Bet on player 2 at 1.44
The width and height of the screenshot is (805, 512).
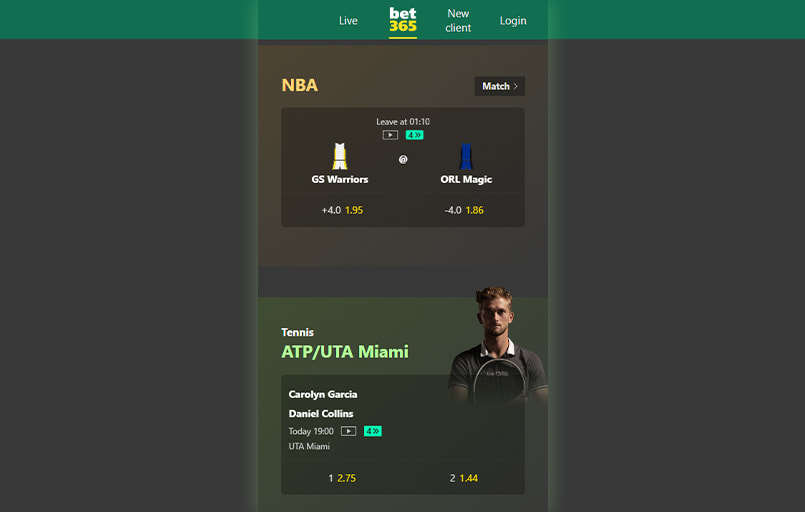(464, 478)
